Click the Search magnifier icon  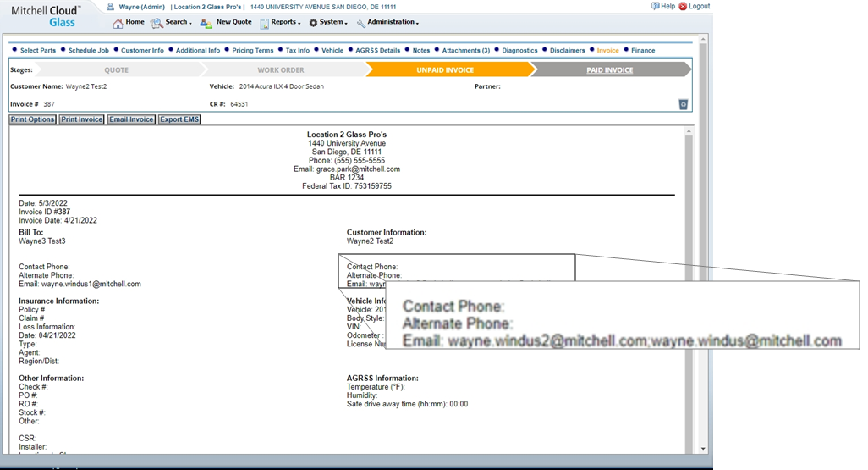click(x=157, y=23)
